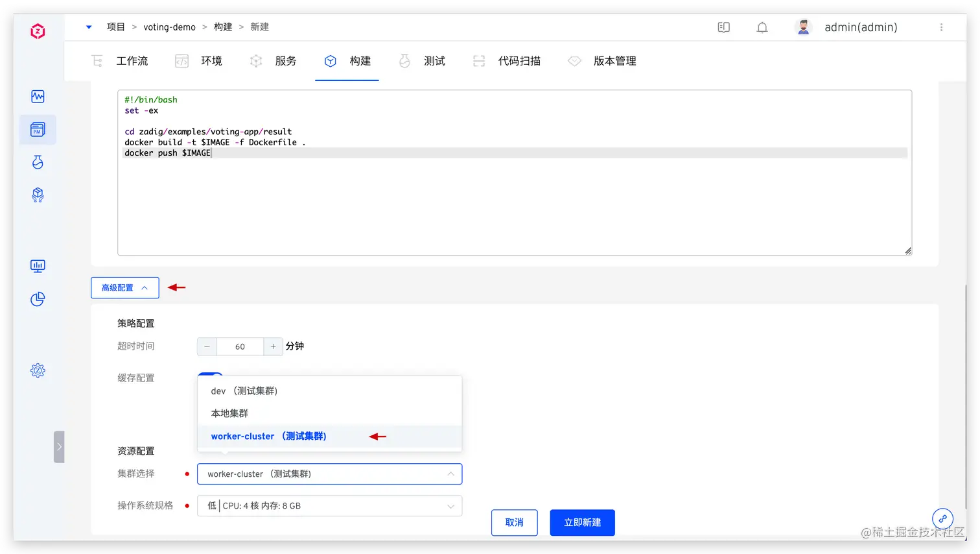Click the Zadig logo icon
980x554 pixels.
[38, 31]
